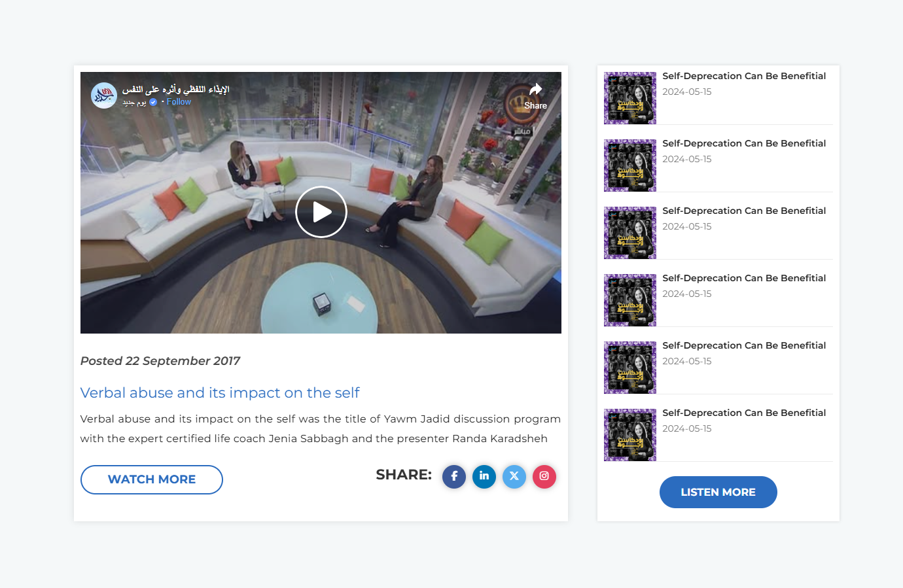Share the post on X

(x=514, y=477)
